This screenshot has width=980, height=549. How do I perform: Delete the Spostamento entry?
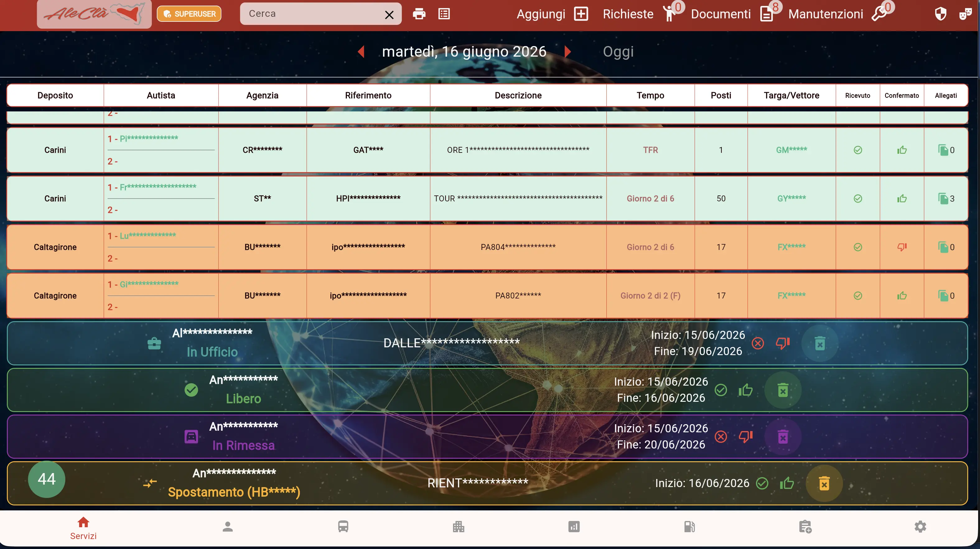824,484
